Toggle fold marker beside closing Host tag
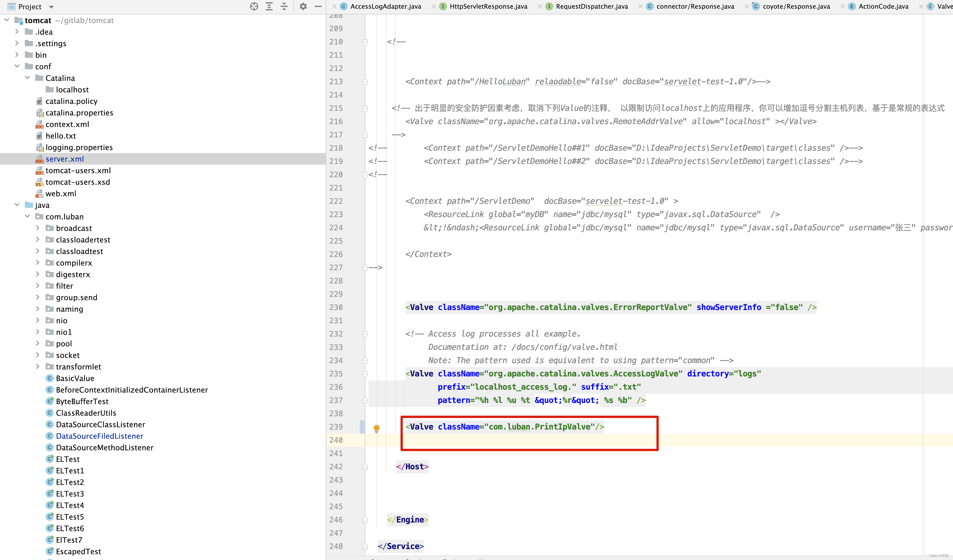This screenshot has height=560, width=953. (365, 466)
